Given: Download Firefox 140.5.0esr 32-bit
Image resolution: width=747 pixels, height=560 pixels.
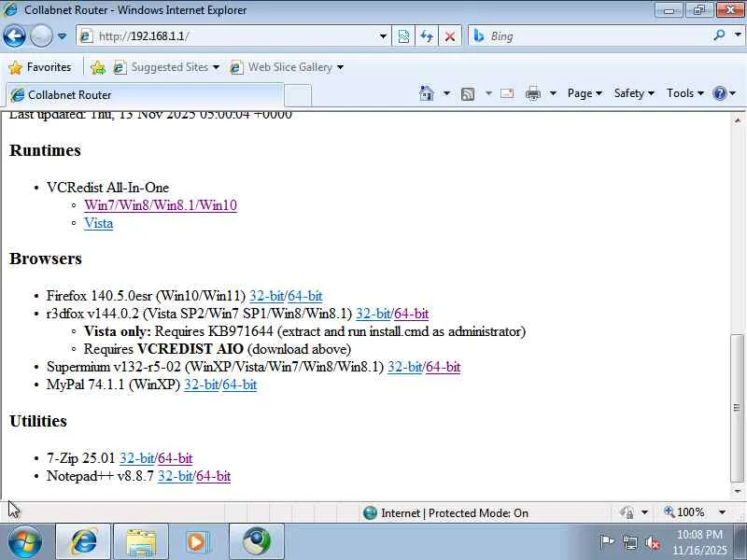Looking at the screenshot, I should [x=267, y=296].
